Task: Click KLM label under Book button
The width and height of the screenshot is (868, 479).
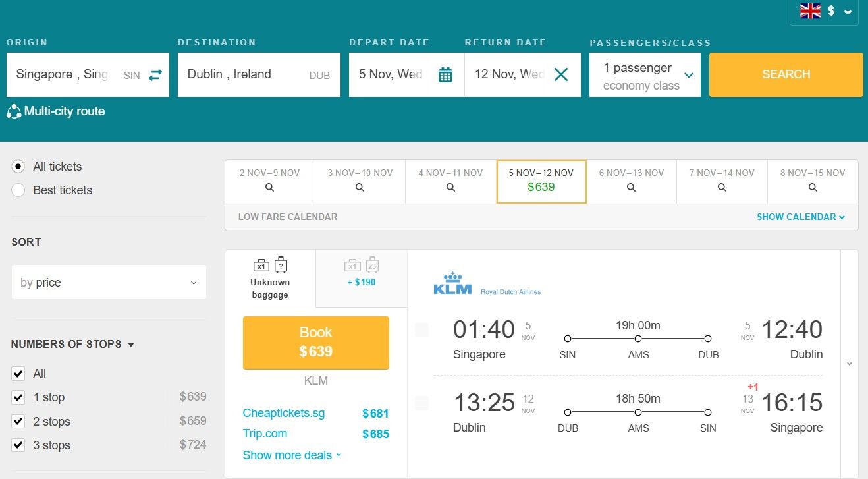Action: (x=316, y=381)
